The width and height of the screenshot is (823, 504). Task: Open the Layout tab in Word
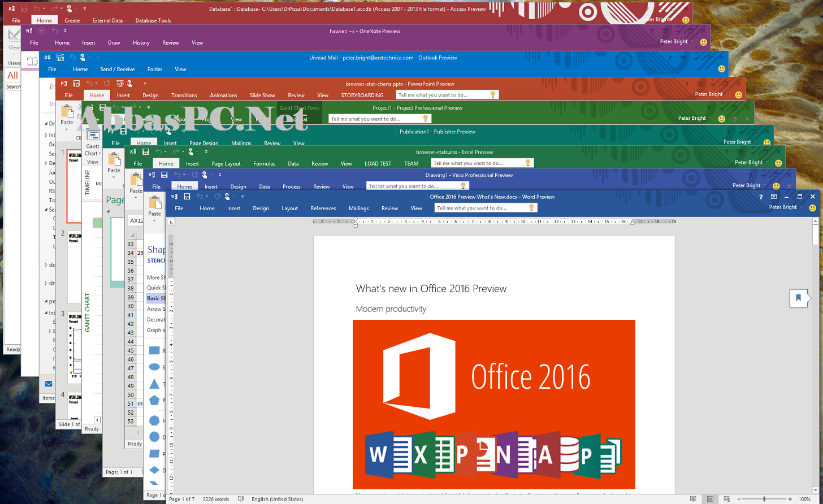tap(289, 208)
